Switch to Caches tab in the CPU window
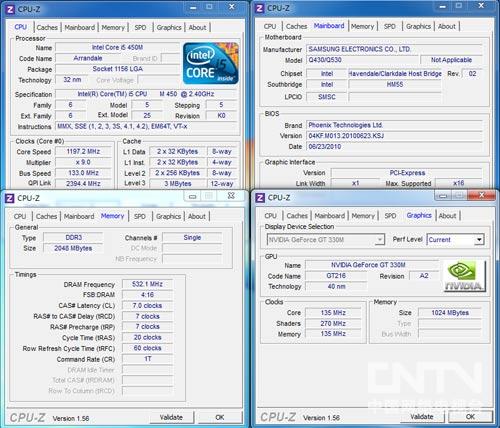Viewport: 500px width, 428px height. tap(47, 28)
